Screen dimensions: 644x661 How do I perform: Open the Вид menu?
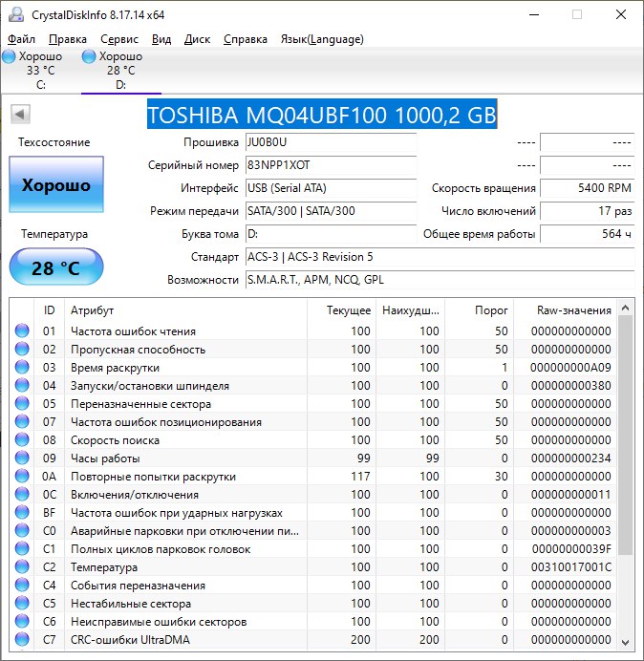[x=161, y=39]
